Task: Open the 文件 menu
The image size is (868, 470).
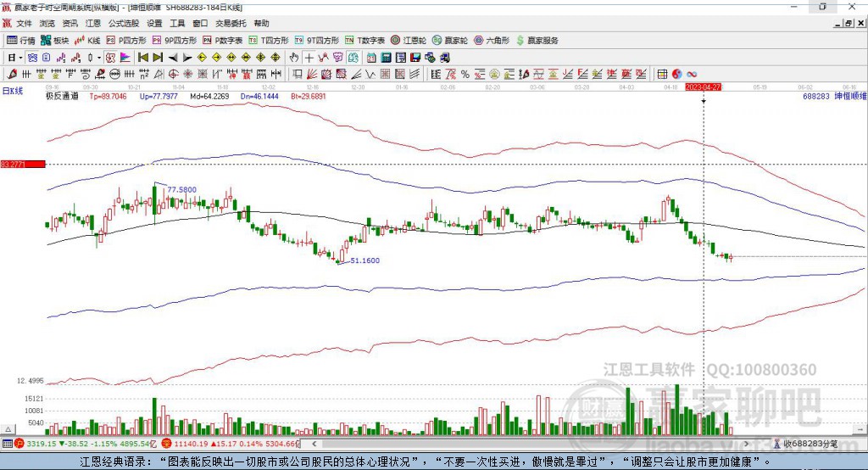Action: pyautogui.click(x=24, y=23)
